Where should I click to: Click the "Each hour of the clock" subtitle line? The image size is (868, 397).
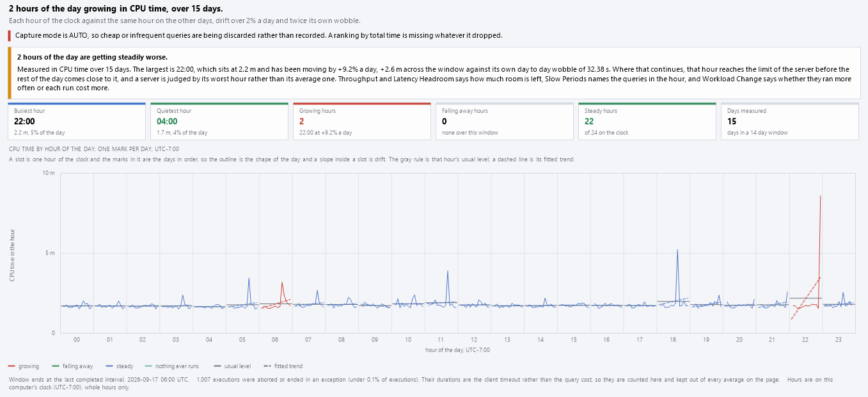(185, 21)
